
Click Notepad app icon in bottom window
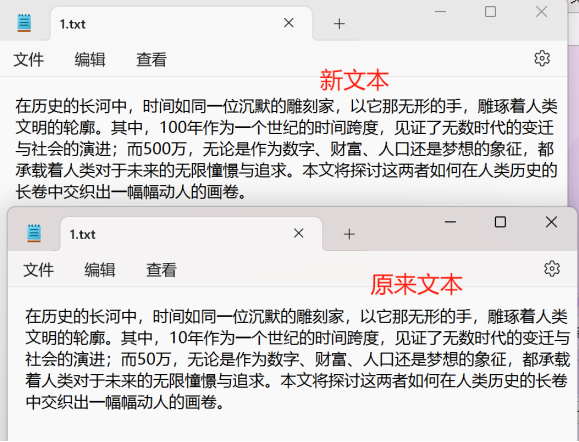34,233
